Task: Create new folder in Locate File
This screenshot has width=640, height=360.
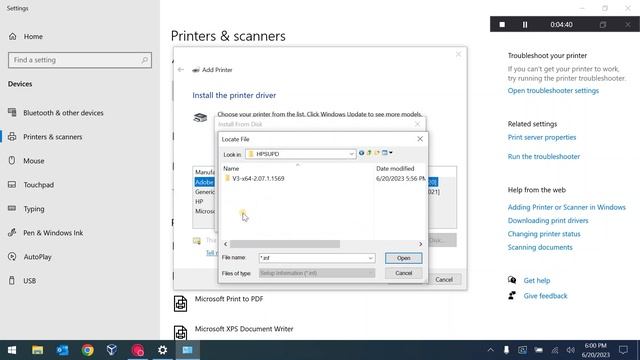Action: coord(377,153)
